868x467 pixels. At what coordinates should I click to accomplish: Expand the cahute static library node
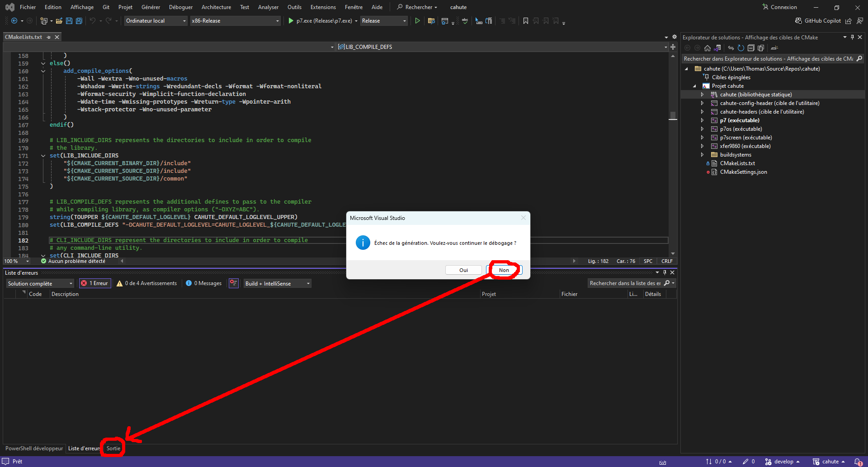(x=702, y=95)
